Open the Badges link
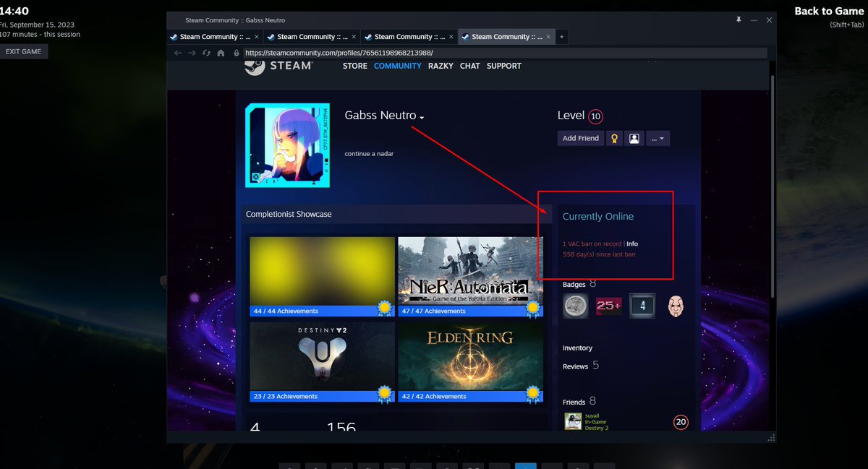 point(574,285)
